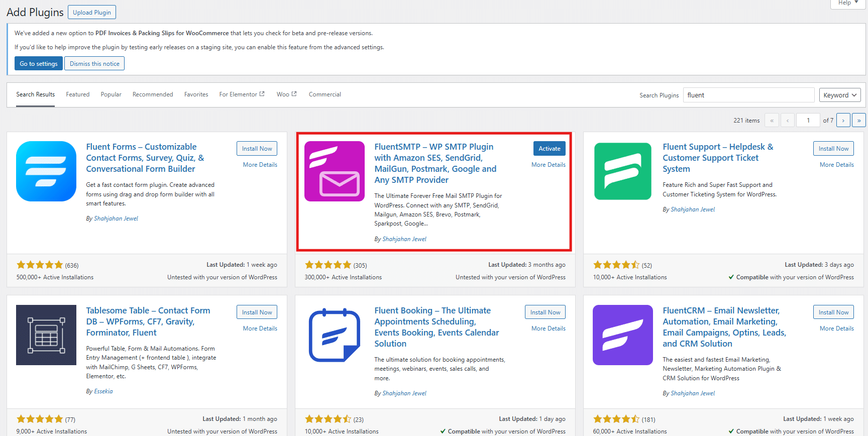Screen dimensions: 868x436
Task: Jump to last page of results
Action: pyautogui.click(x=859, y=121)
